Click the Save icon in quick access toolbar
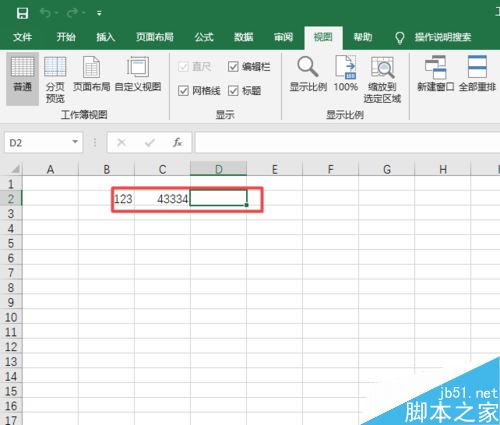Image resolution: width=500 pixels, height=425 pixels. (x=22, y=13)
